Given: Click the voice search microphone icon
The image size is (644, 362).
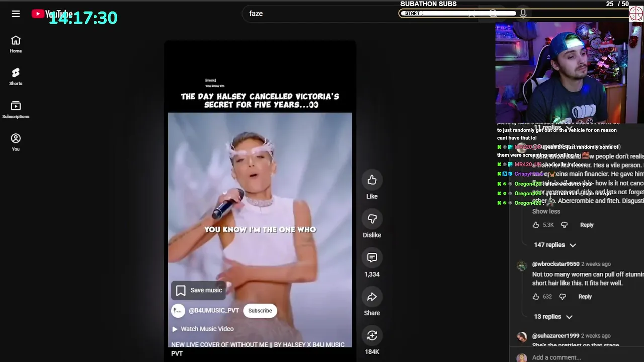Looking at the screenshot, I should click(523, 14).
